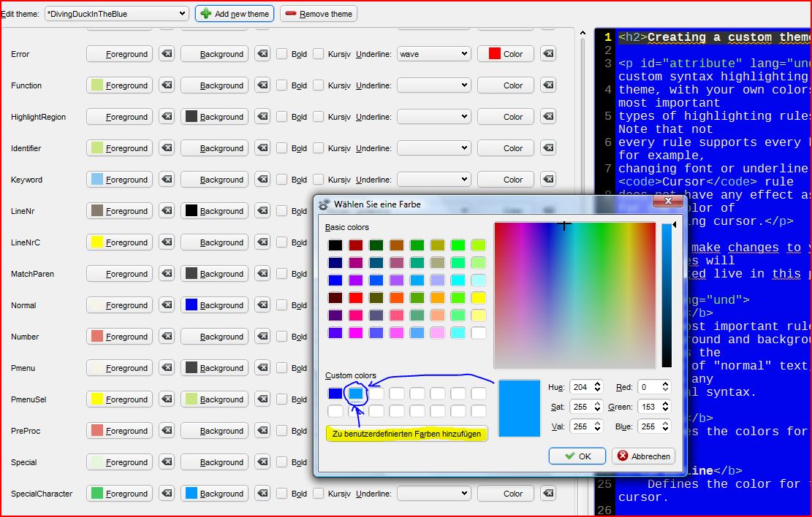This screenshot has height=517, width=812.
Task: Open the Error underline style dropdown showing wave
Action: (433, 54)
